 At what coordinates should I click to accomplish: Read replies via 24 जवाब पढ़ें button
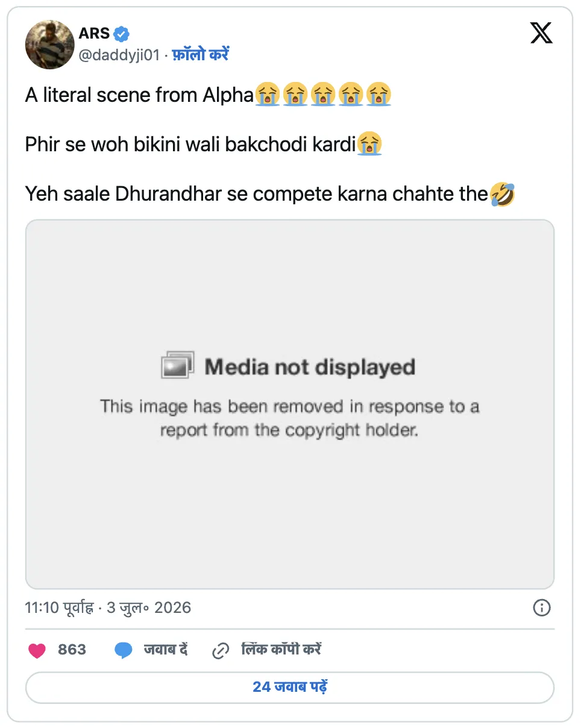[x=290, y=687]
